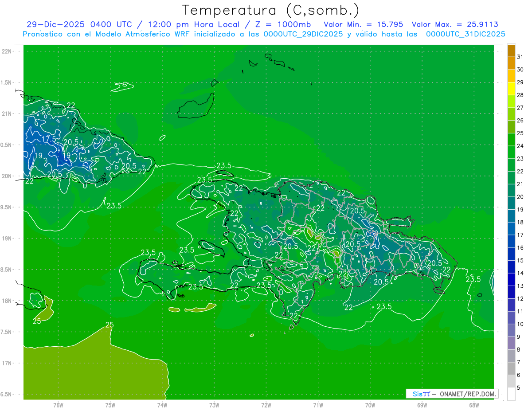532x411 pixels.
Task: Click the legend value "12" on the color scale
Action: [x=520, y=299]
